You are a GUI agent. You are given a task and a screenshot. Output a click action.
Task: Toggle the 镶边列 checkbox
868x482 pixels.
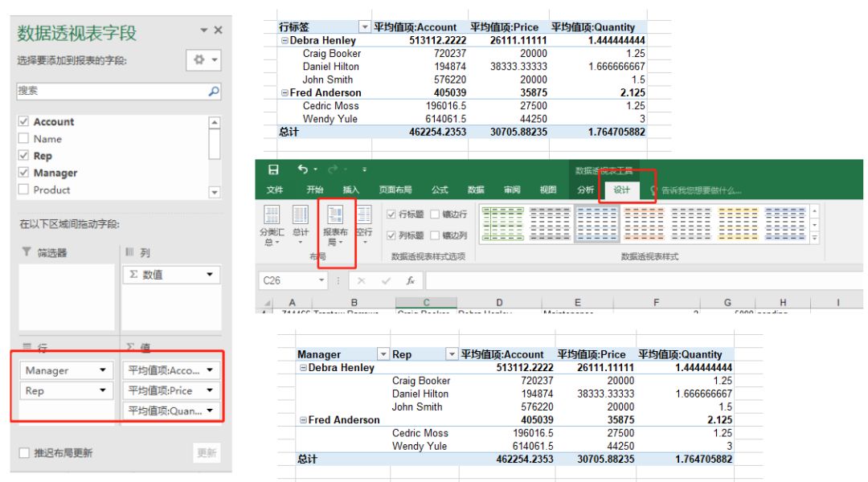(435, 235)
